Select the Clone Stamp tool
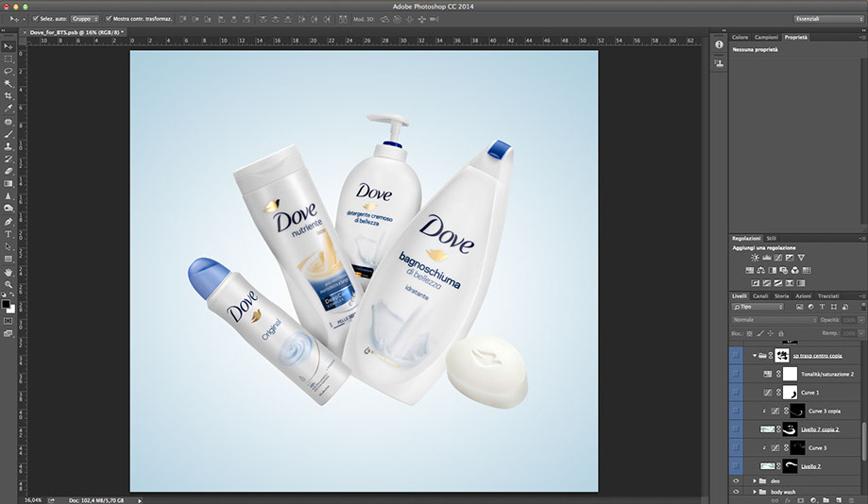The height and width of the screenshot is (504, 868). pos(9,146)
